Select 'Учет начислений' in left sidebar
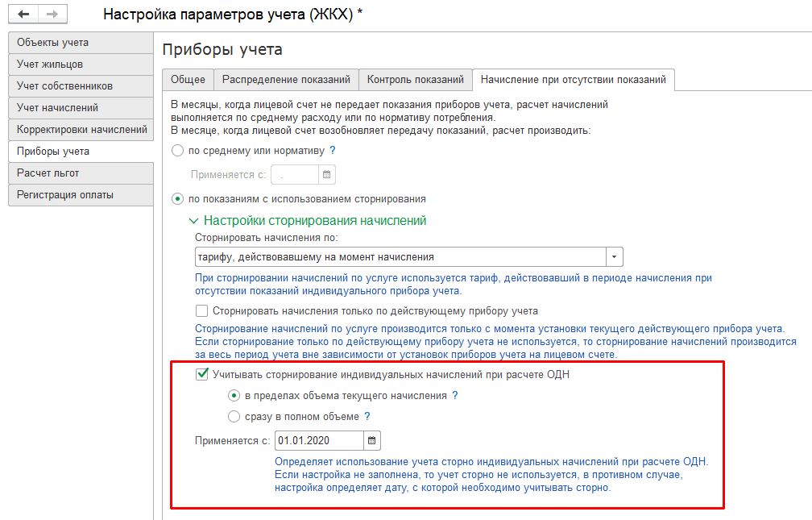The width and height of the screenshot is (812, 520). [81, 108]
